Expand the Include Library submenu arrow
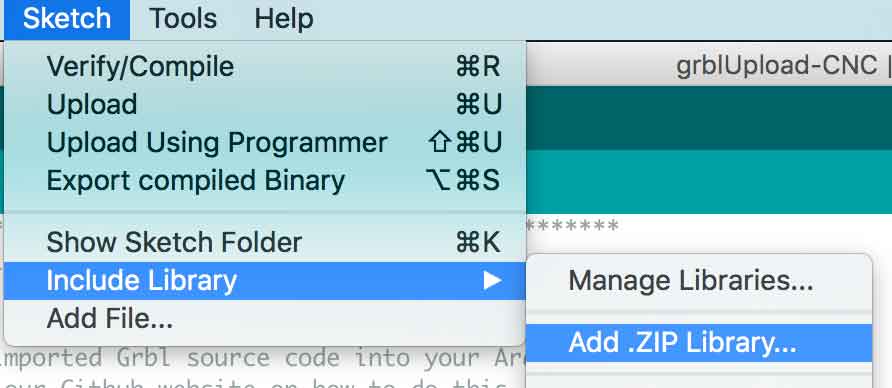The height and width of the screenshot is (388, 892). pos(492,280)
